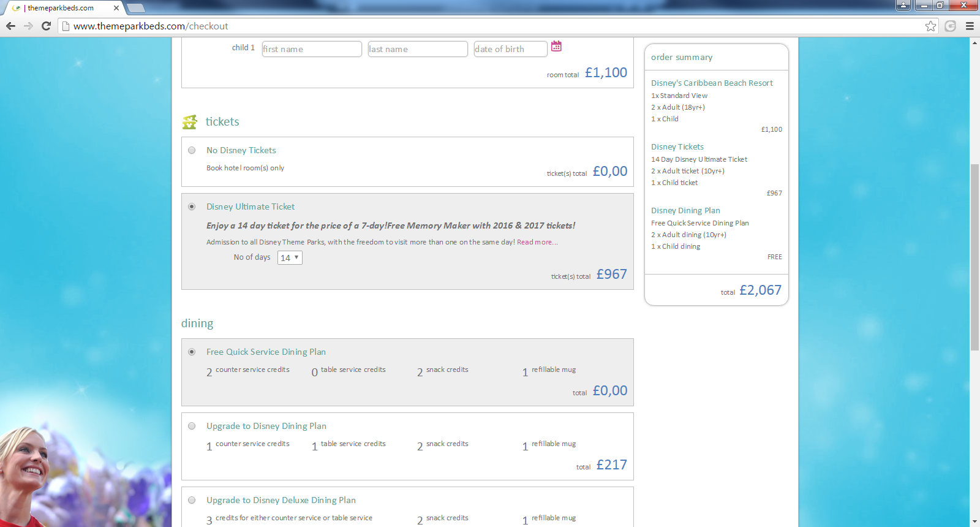Click the '14 Day Disney Ultimate Ticket' line
The width and height of the screenshot is (980, 527).
pos(699,159)
